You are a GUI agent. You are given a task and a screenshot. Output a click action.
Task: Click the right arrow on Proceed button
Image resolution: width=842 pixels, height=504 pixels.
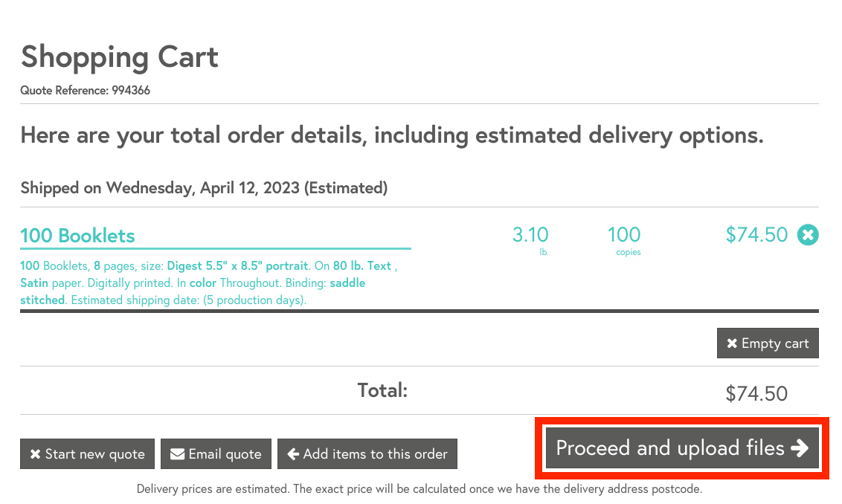click(x=800, y=448)
